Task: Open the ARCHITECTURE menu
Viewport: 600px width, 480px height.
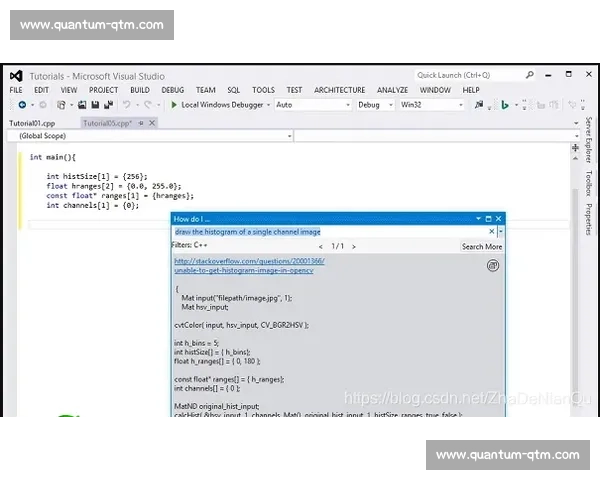Action: [x=339, y=90]
